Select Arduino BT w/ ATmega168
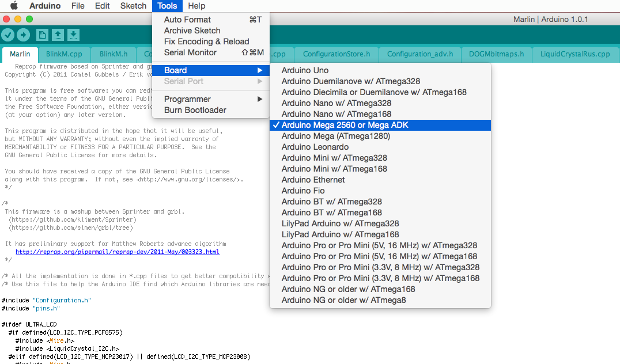The height and width of the screenshot is (364, 620). click(x=380, y=213)
